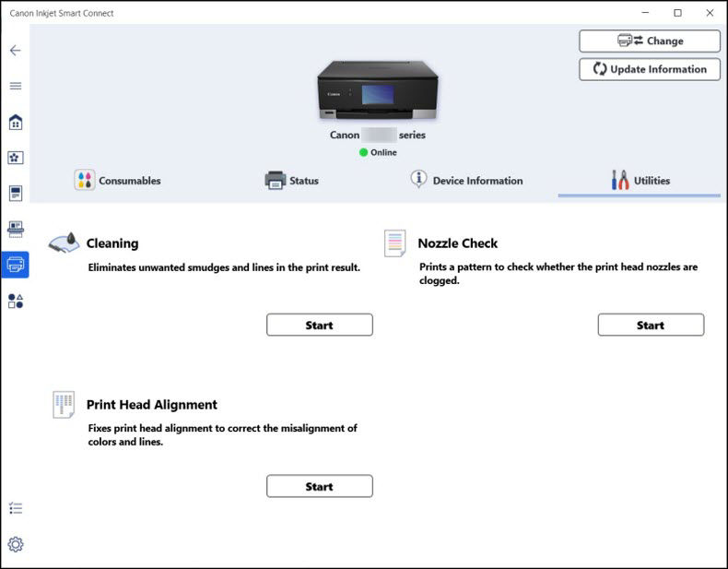The height and width of the screenshot is (569, 728).
Task: Start the Nozzle Check
Action: coord(650,325)
